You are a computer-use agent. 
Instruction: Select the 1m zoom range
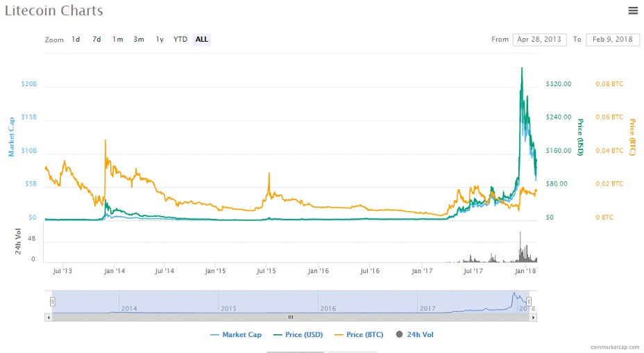[x=118, y=40]
